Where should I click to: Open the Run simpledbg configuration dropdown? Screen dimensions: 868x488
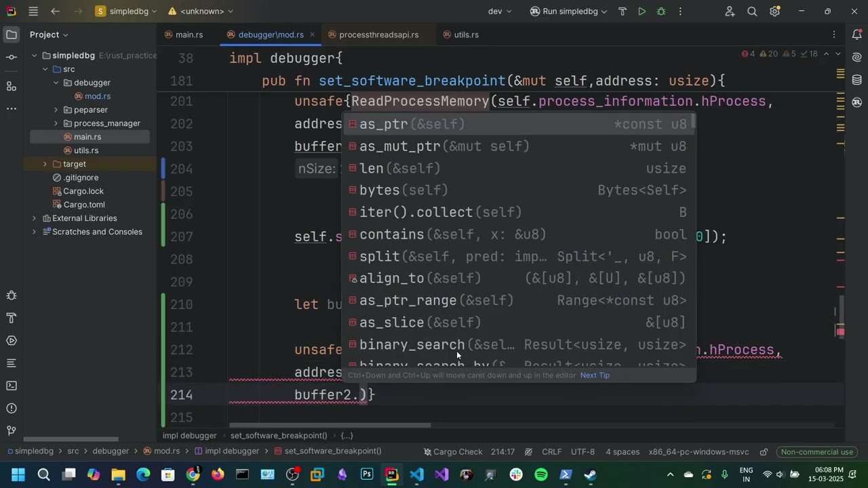pyautogui.click(x=568, y=12)
